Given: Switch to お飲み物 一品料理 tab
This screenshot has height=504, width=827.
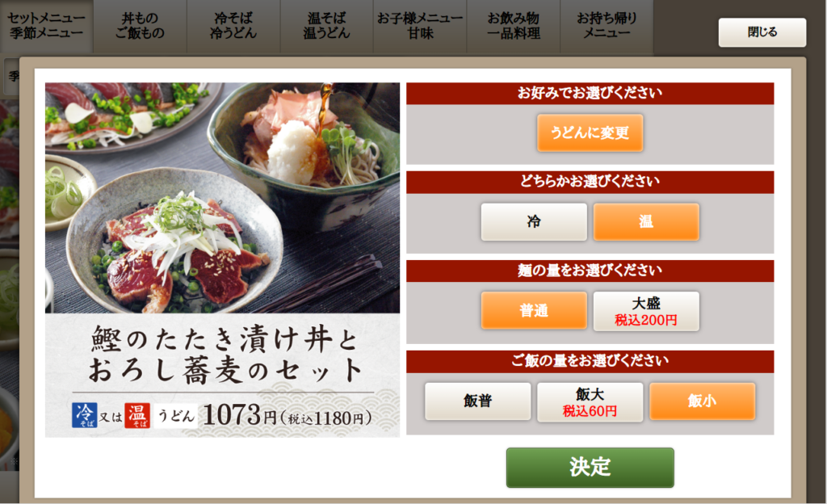Looking at the screenshot, I should click(513, 26).
